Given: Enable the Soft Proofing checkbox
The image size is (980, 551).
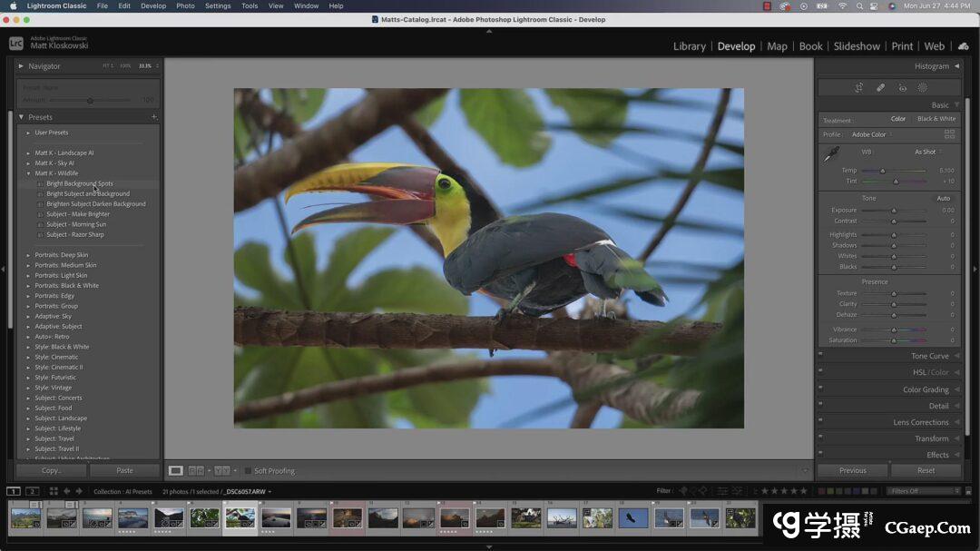Looking at the screenshot, I should pyautogui.click(x=248, y=471).
